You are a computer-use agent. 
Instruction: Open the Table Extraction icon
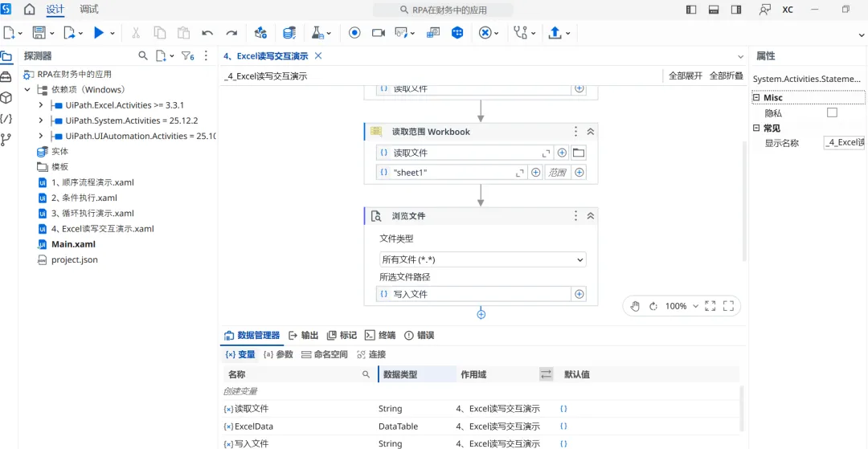pos(433,33)
